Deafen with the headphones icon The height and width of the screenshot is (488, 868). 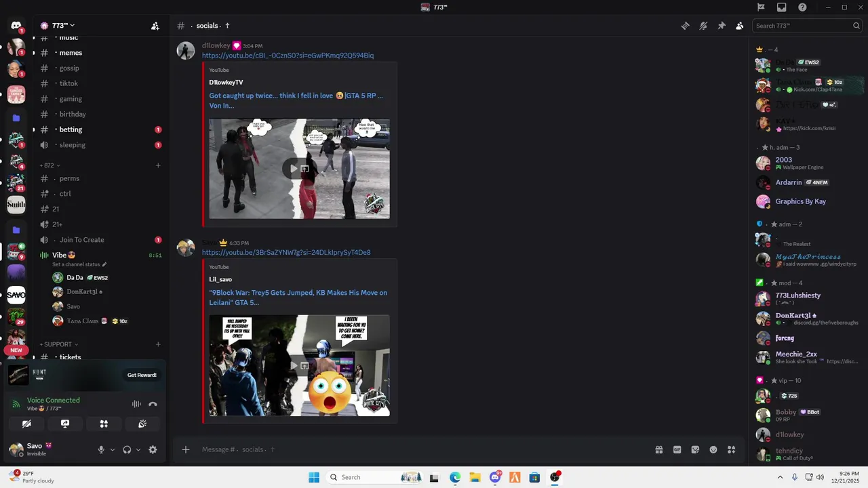127,449
